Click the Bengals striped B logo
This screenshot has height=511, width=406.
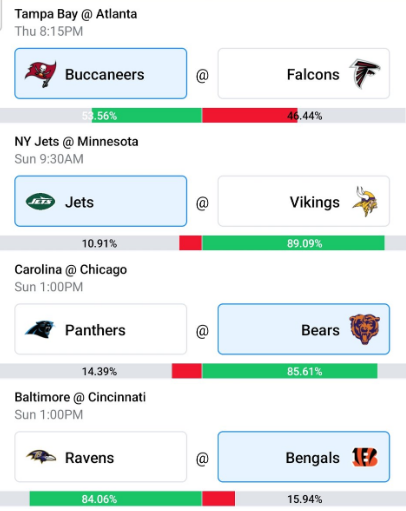pos(365,457)
